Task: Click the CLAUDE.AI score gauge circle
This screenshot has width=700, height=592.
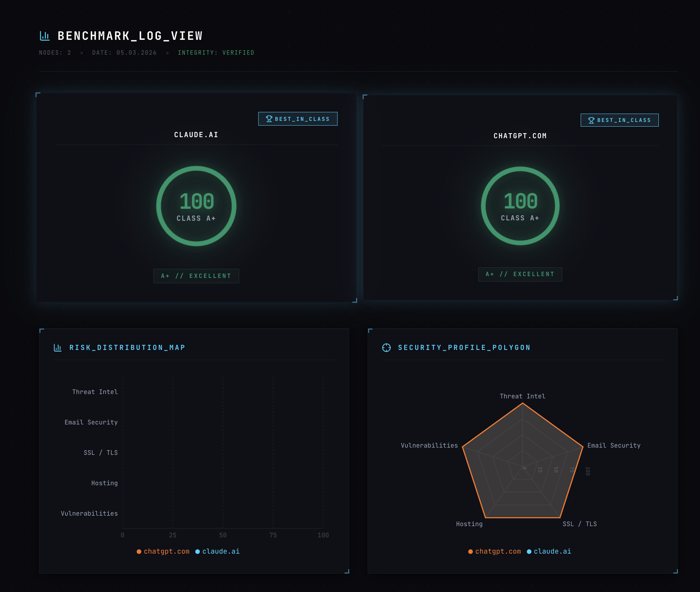Action: point(196,206)
